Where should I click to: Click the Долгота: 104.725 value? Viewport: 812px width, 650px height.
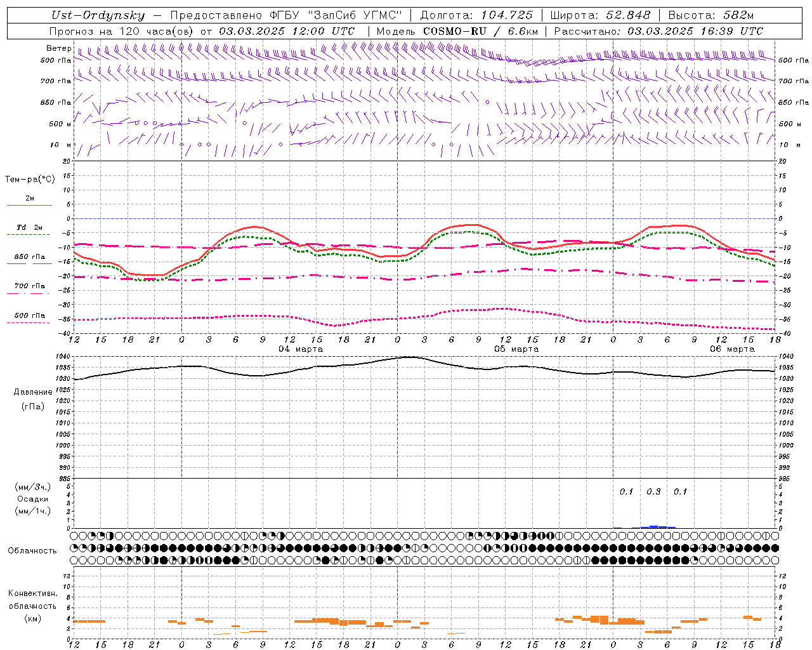(476, 15)
